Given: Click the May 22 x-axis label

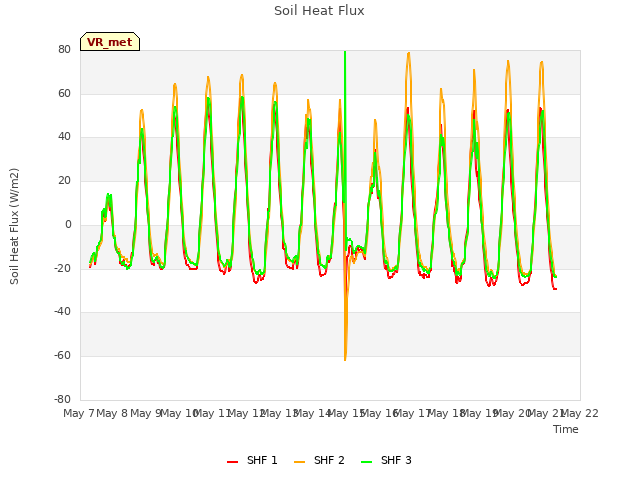Looking at the screenshot, I should 580,413.
